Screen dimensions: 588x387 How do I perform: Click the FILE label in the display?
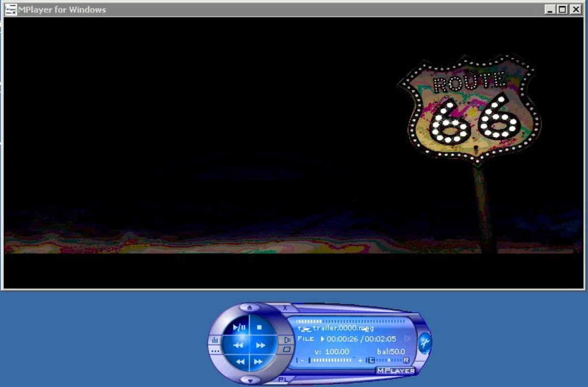tap(306, 339)
